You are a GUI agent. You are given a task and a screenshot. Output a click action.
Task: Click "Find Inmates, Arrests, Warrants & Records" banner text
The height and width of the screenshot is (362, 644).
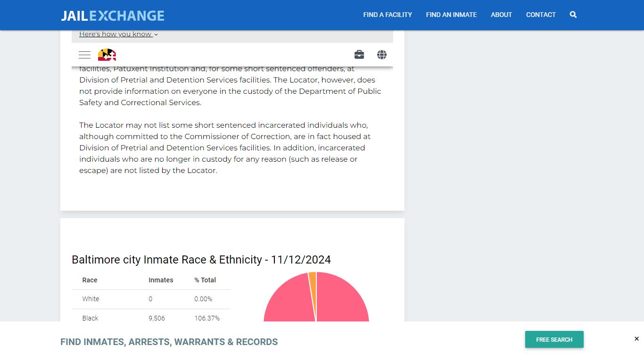pyautogui.click(x=169, y=342)
